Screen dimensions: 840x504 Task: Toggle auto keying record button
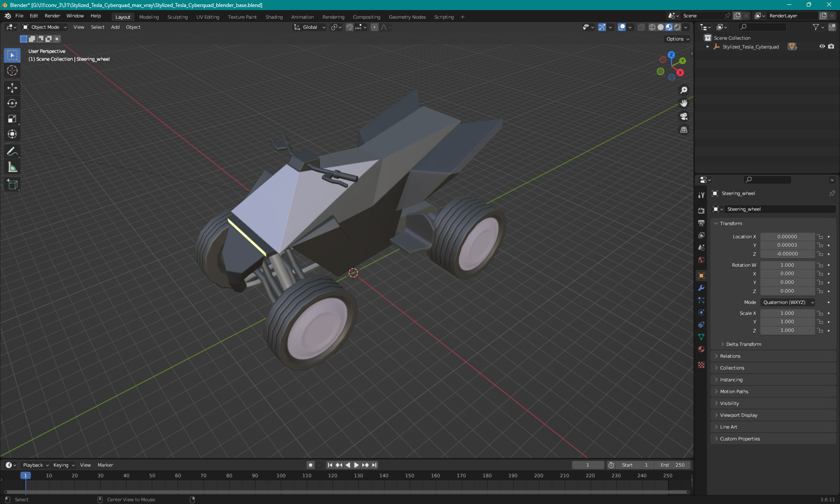coord(310,465)
